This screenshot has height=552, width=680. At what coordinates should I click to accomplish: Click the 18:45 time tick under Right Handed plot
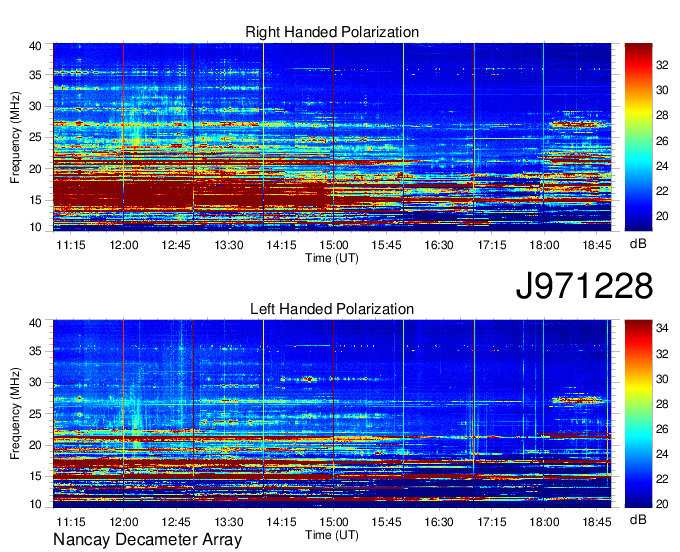click(597, 245)
